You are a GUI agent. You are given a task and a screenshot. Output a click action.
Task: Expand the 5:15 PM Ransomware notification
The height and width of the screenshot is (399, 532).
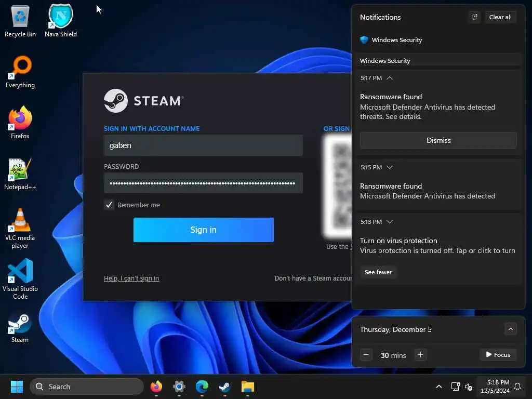pos(390,167)
